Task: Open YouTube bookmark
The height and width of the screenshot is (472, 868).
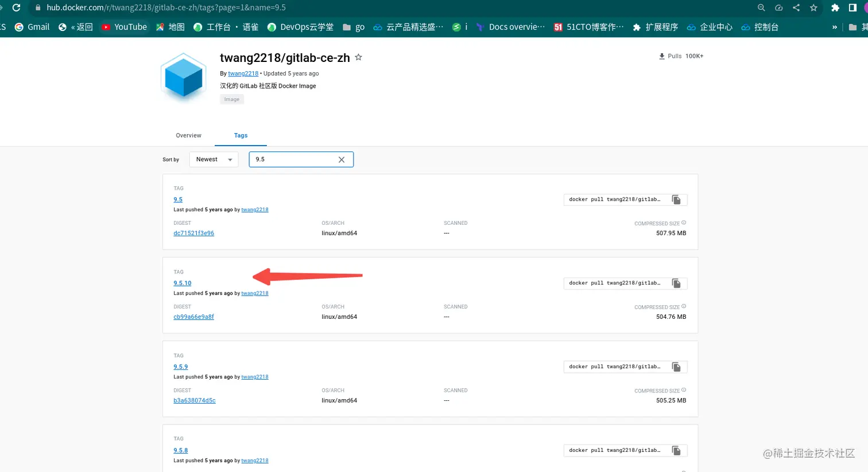Action: 124,27
